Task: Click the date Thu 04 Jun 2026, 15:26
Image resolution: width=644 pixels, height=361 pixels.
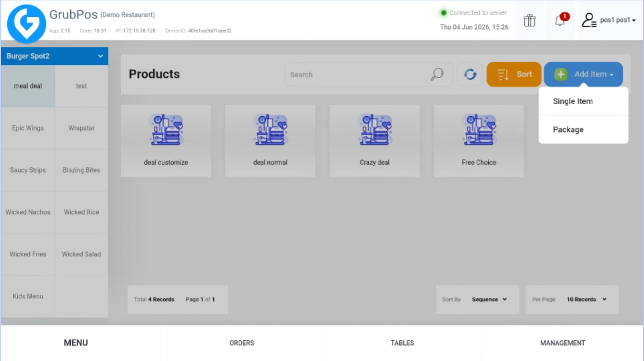Action: click(x=474, y=27)
